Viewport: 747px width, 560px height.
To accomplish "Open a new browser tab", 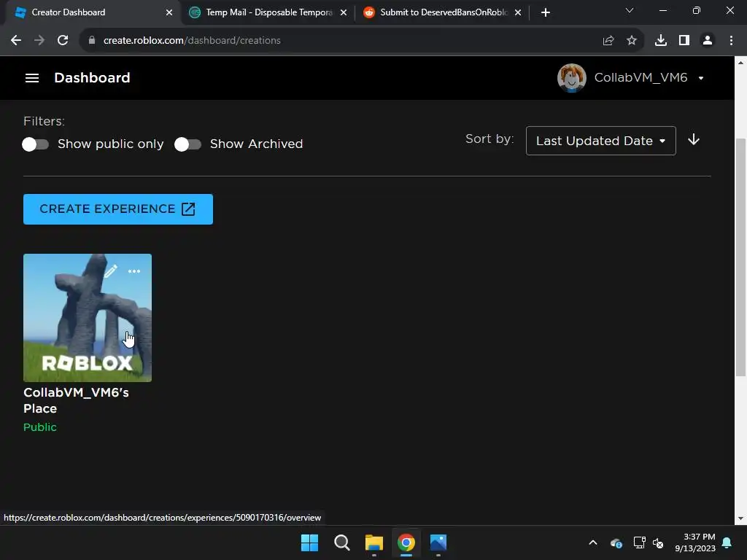I will pyautogui.click(x=546, y=12).
